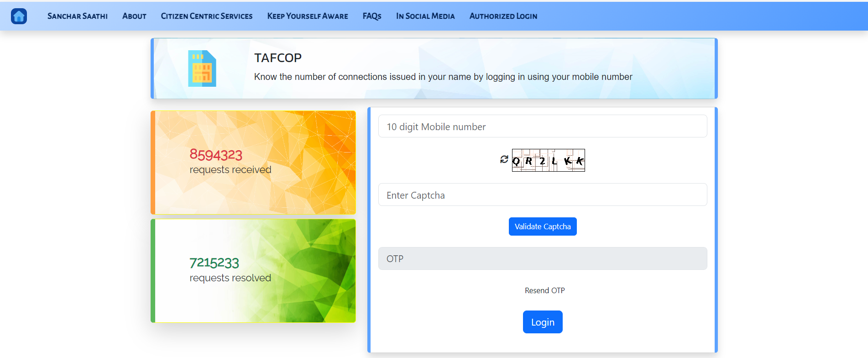
Task: Click the Resend OTP link
Action: pos(544,290)
